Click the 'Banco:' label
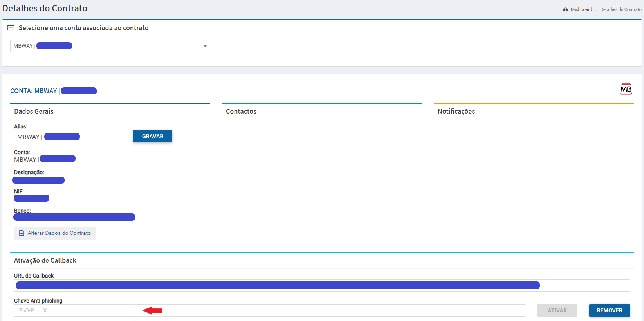Screen dimensions: 644x321 click(22, 211)
